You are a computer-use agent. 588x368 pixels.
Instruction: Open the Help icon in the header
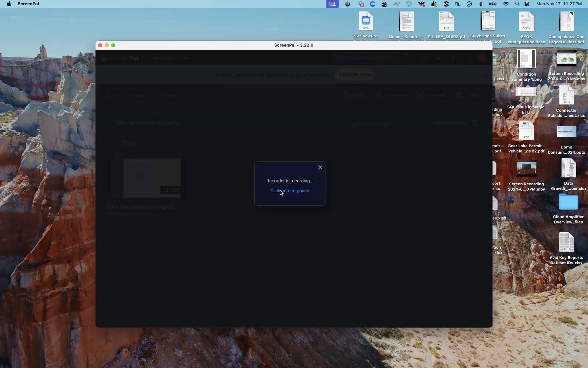(468, 58)
